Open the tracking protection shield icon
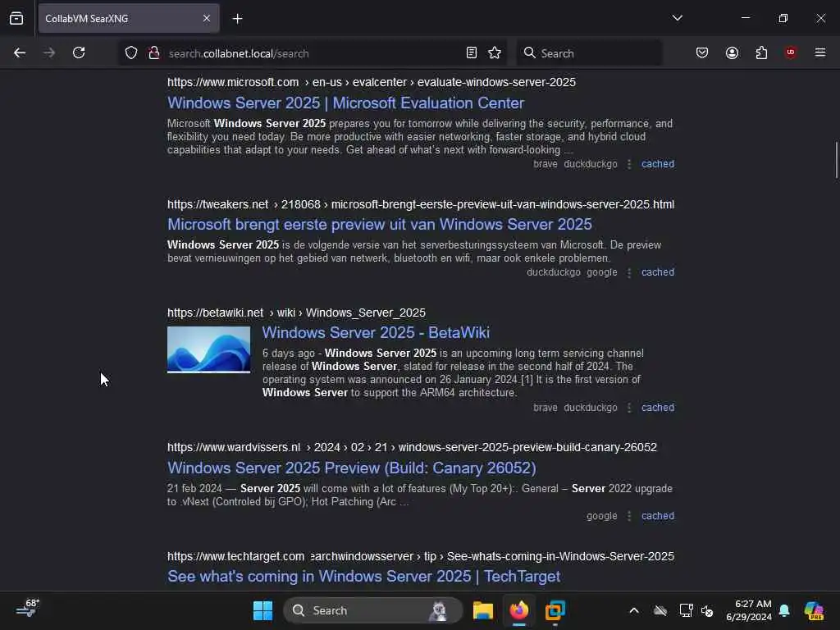Screen dimensions: 840x630 131,52
